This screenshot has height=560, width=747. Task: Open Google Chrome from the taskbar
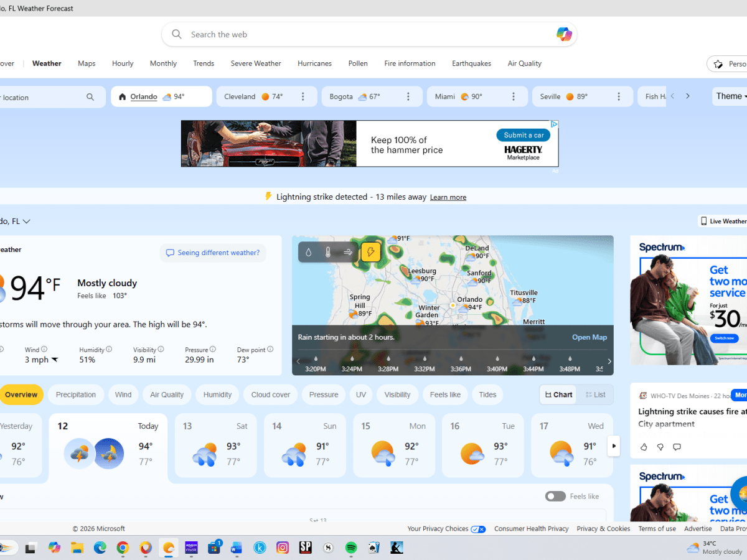(123, 548)
